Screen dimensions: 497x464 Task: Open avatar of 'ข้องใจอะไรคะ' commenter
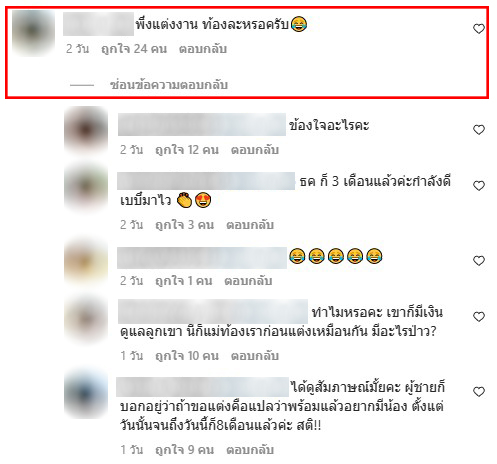coord(86,129)
